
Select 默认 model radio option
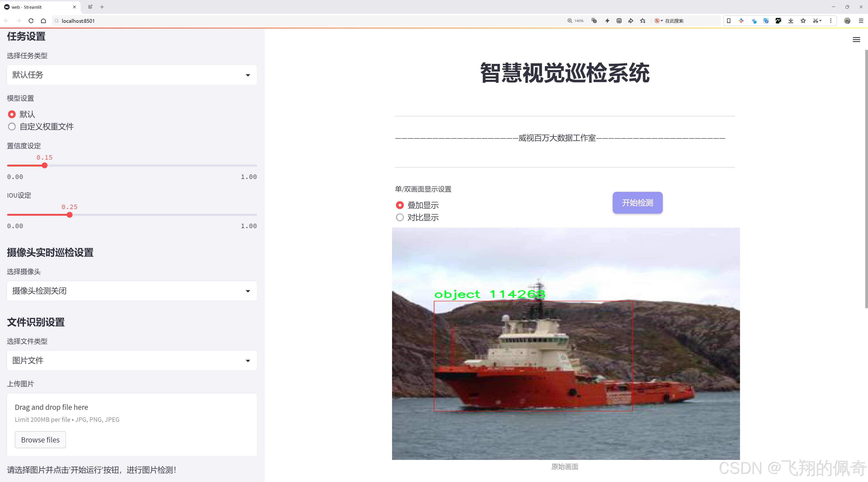12,114
